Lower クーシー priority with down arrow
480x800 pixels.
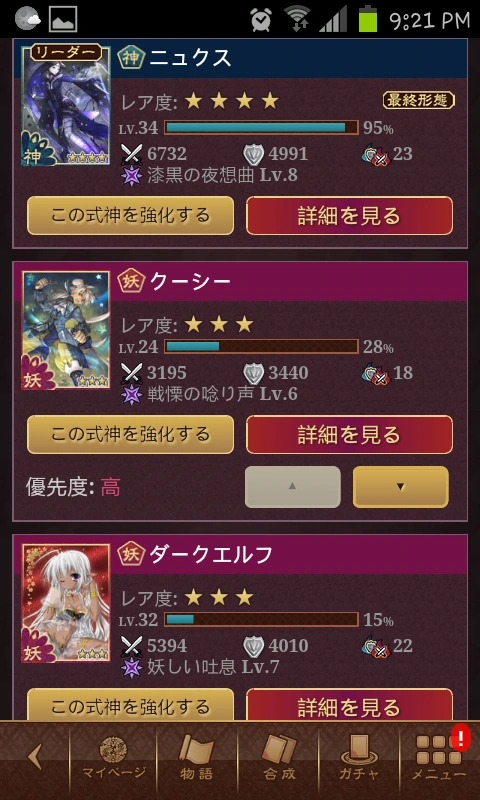click(400, 486)
